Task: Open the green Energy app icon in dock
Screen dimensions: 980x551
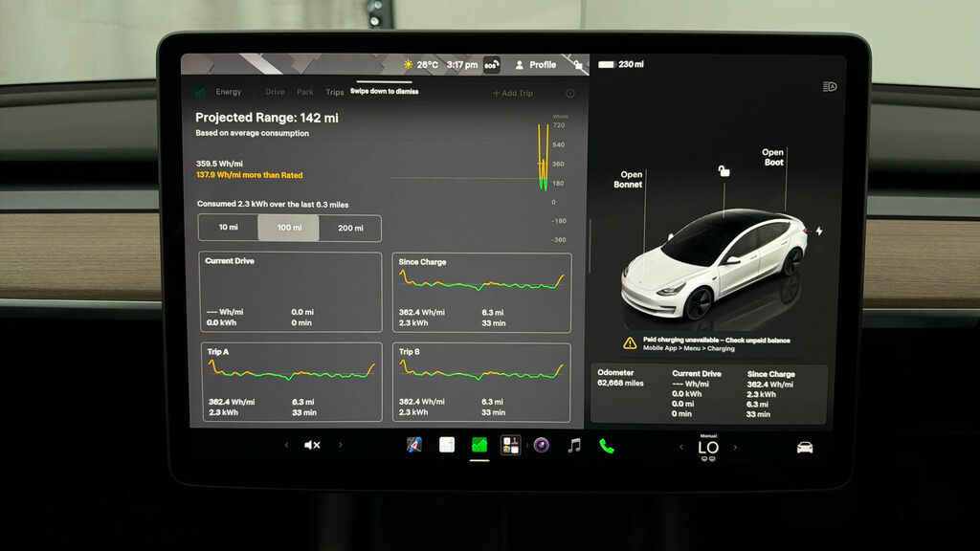Action: click(x=479, y=445)
